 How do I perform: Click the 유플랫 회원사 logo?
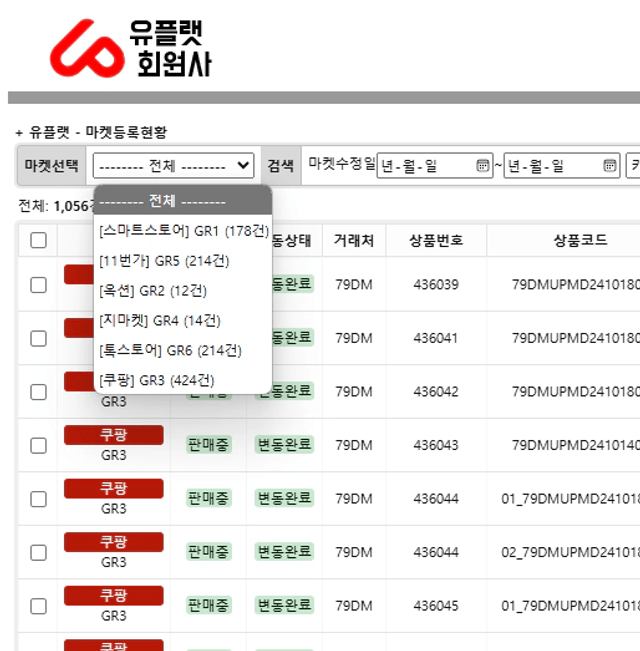click(130, 49)
